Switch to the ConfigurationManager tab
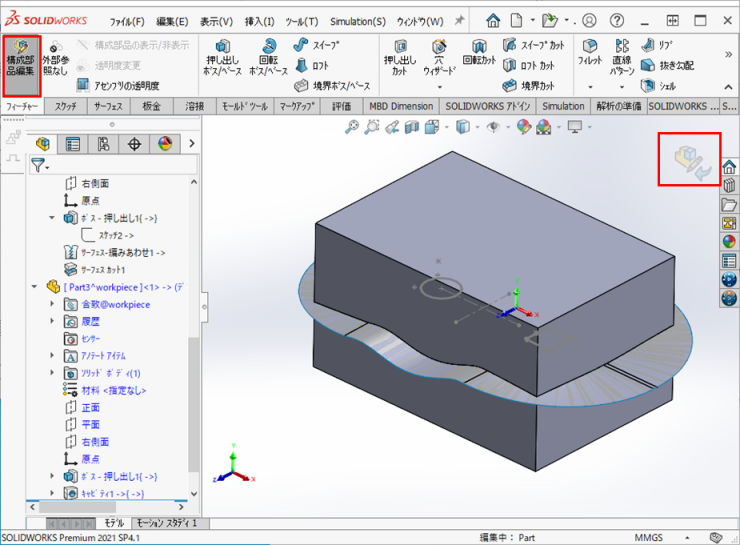This screenshot has width=740, height=545. [104, 144]
